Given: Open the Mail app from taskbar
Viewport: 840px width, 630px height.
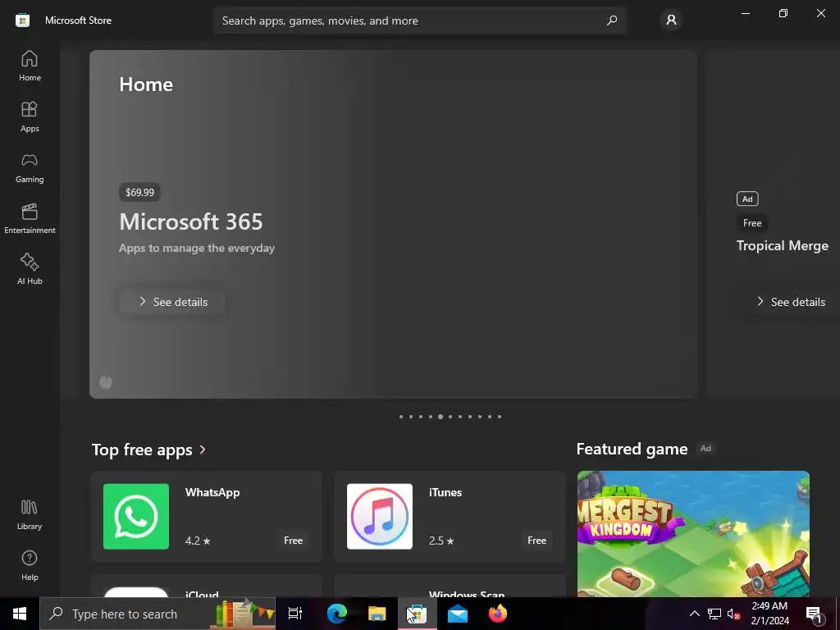Looking at the screenshot, I should tap(458, 614).
